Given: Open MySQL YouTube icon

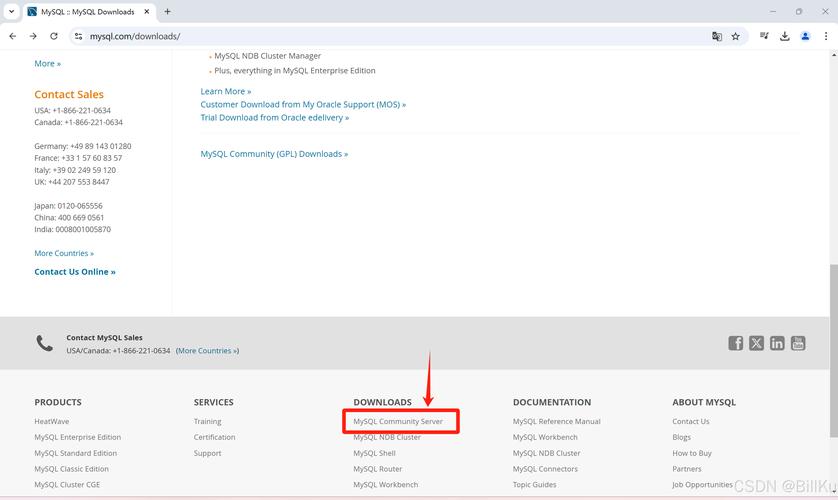Looking at the screenshot, I should click(x=798, y=343).
